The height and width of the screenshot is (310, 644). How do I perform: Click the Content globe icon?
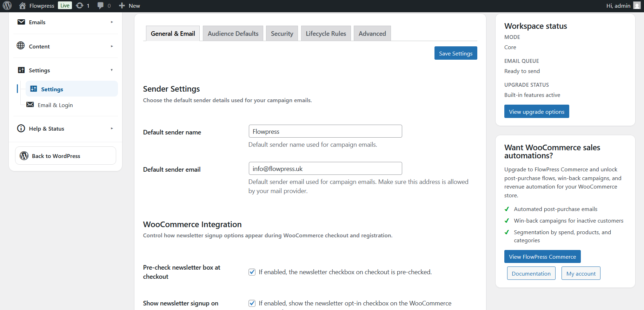tap(21, 46)
